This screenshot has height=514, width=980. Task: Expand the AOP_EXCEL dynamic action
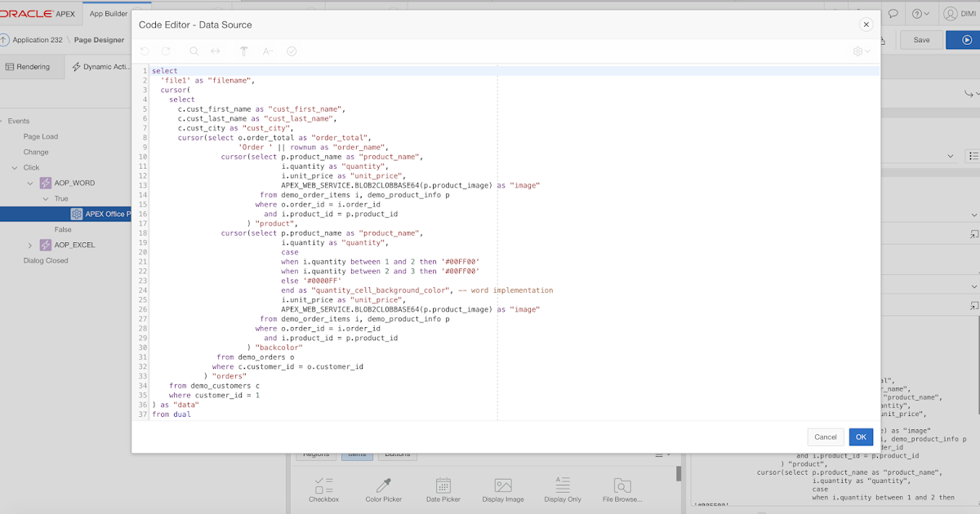[x=30, y=245]
